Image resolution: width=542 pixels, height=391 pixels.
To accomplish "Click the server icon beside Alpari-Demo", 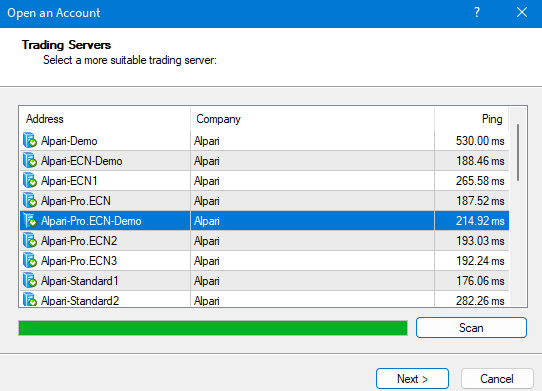I will 30,140.
